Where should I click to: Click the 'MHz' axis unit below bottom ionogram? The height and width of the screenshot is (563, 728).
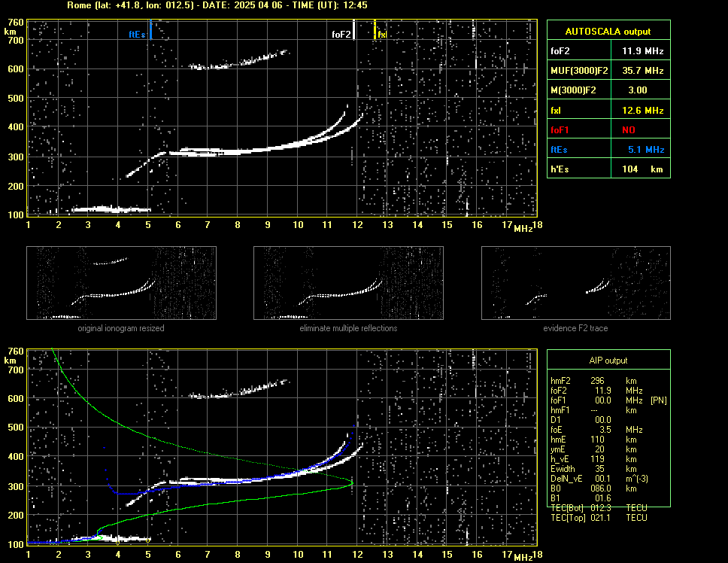tap(523, 558)
